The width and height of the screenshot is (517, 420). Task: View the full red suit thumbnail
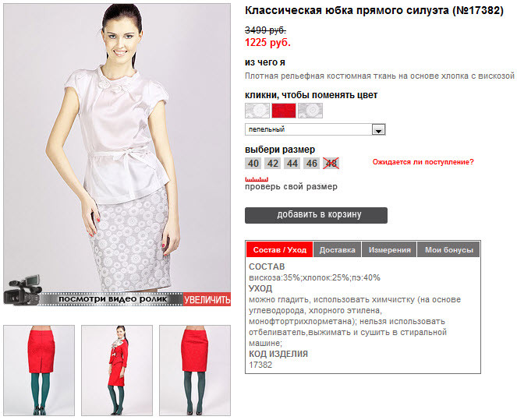click(117, 371)
